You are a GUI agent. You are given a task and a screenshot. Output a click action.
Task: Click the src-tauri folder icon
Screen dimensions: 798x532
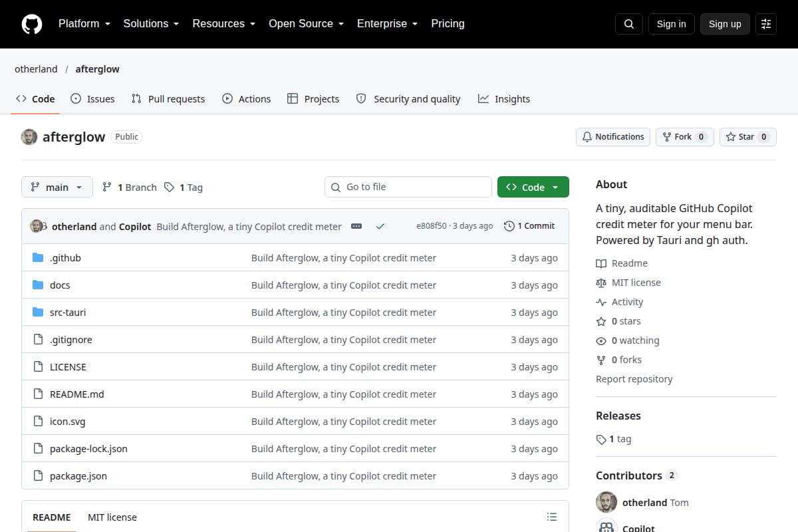pos(38,313)
